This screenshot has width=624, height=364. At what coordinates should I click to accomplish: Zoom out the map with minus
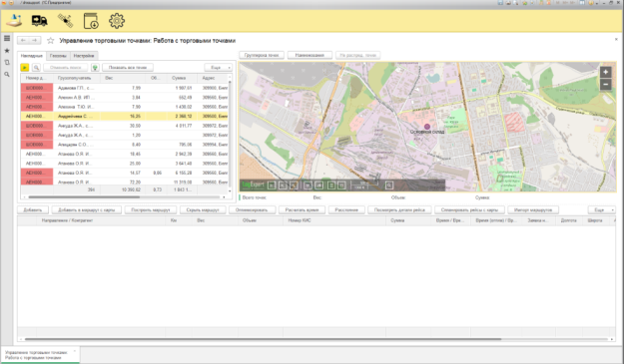point(605,84)
